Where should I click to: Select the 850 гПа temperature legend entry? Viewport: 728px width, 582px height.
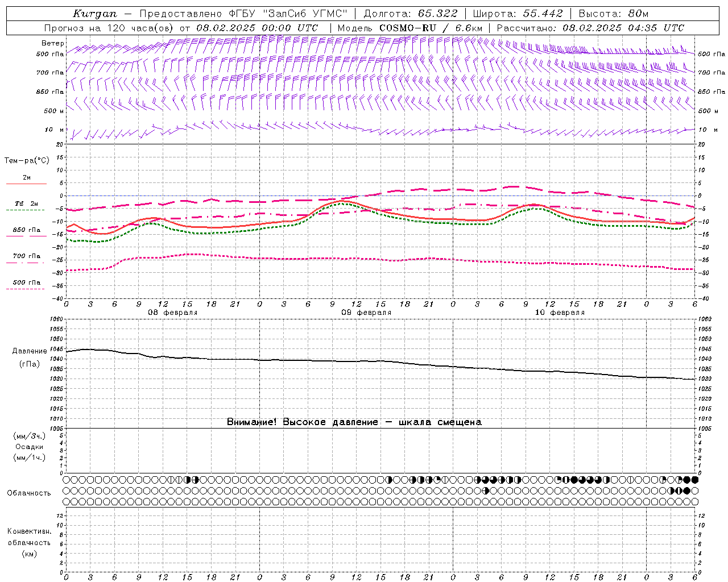pyautogui.click(x=27, y=232)
